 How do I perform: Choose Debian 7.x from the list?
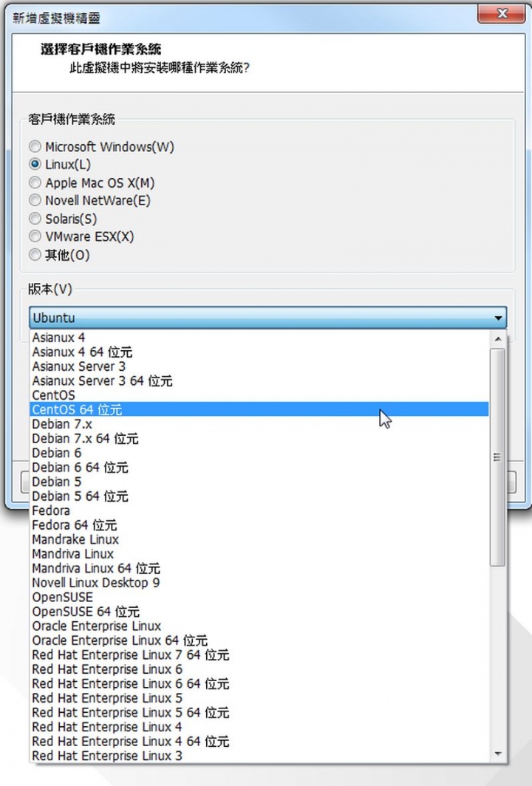pyautogui.click(x=259, y=424)
